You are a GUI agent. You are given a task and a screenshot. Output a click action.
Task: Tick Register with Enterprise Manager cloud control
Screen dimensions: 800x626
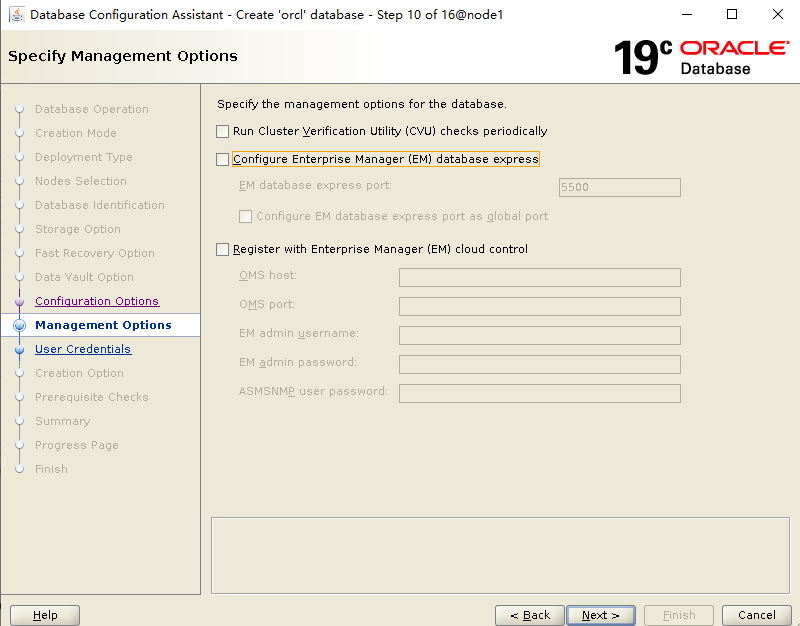222,249
